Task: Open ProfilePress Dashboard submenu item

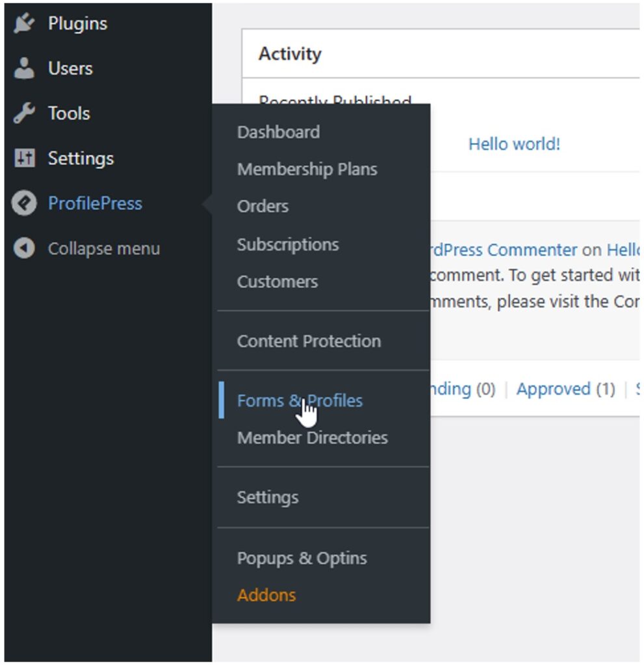Action: (x=279, y=132)
